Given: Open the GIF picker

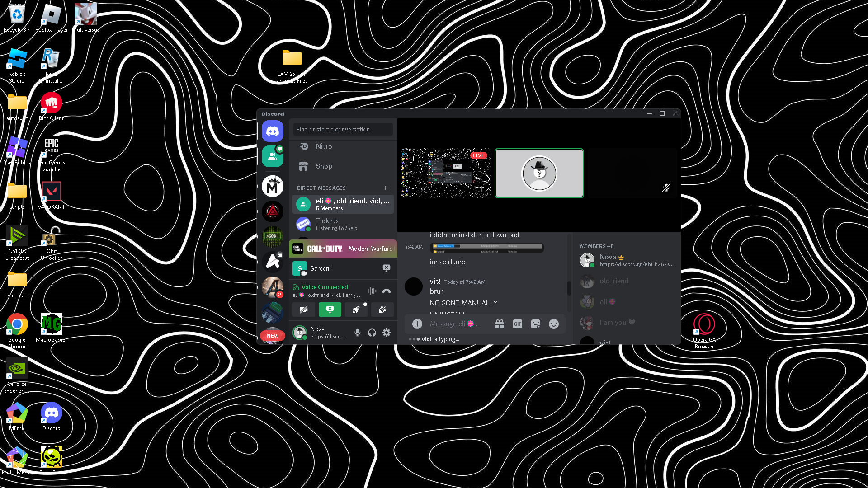Looking at the screenshot, I should (x=518, y=324).
